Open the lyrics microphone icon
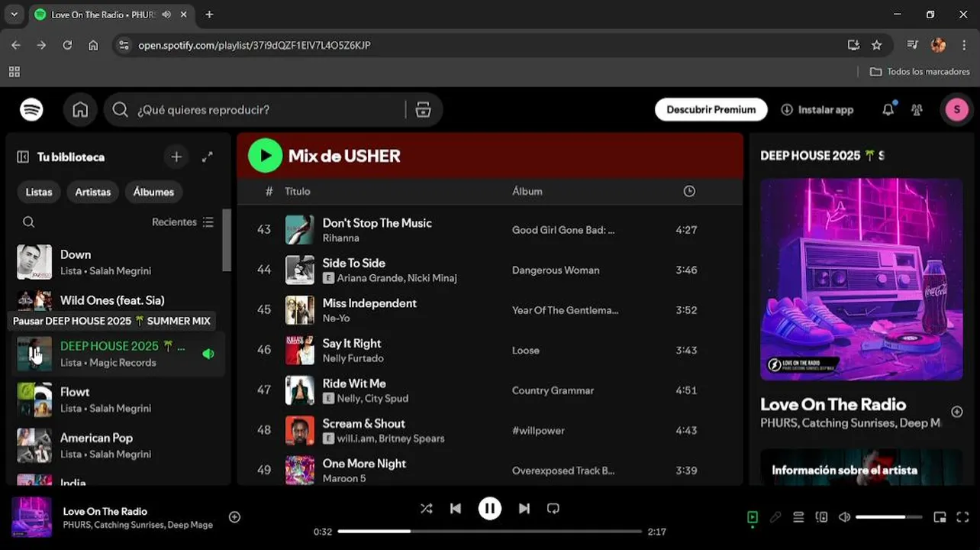980x550 pixels. tap(775, 517)
